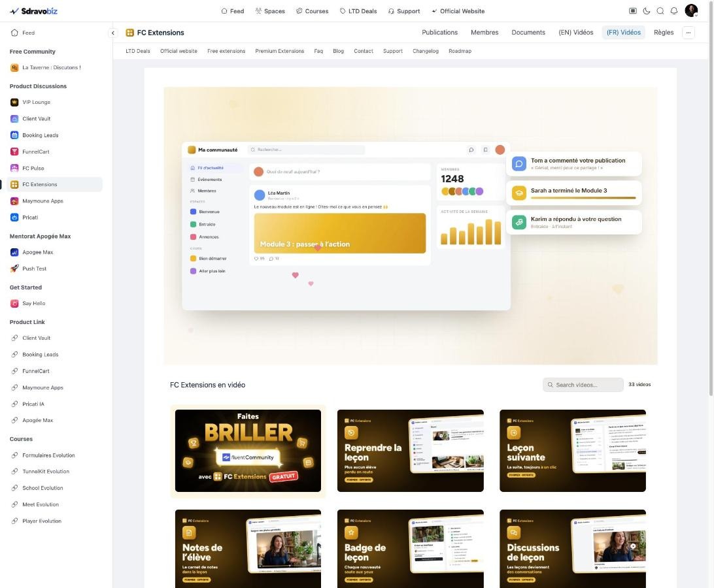The width and height of the screenshot is (714, 588).
Task: Open the Leçon suivante video thumbnail
Action: click(573, 451)
